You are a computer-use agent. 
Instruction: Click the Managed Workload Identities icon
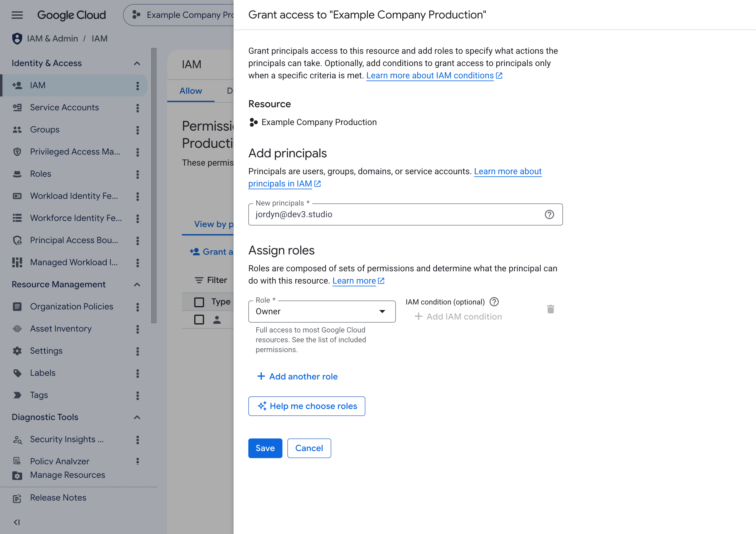pos(17,262)
